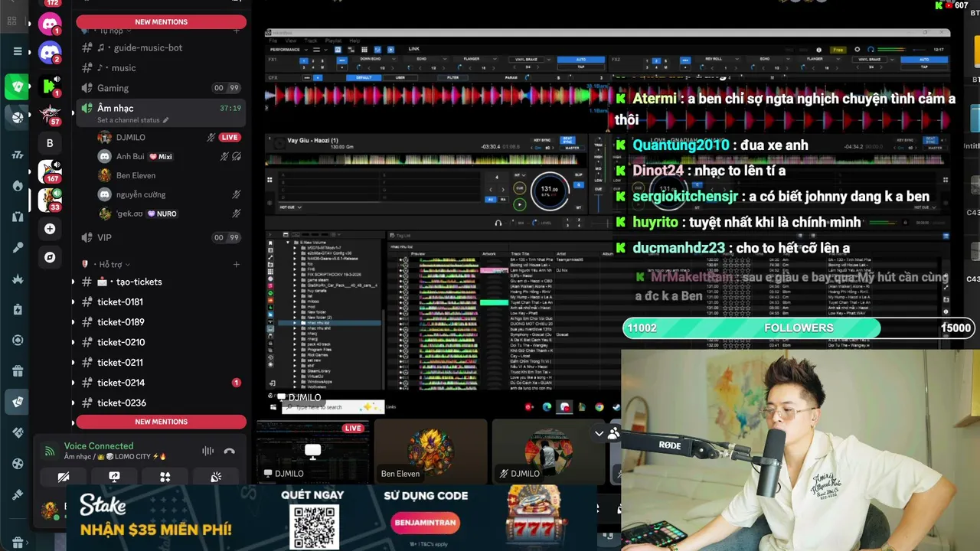Open the Kick server icon in Discord
980x551 pixels.
click(x=50, y=85)
